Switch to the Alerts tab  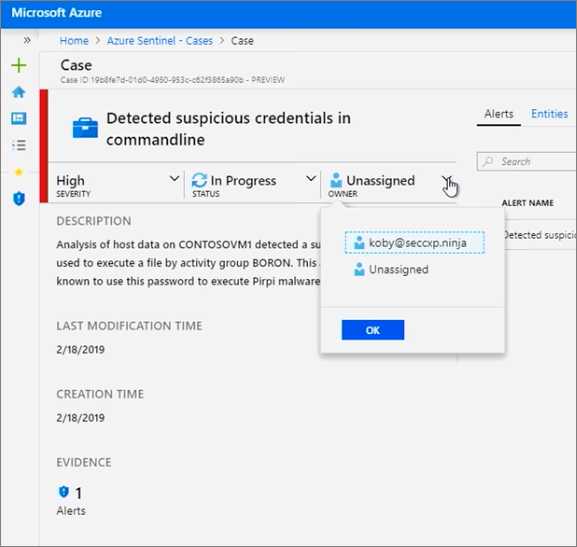point(499,114)
